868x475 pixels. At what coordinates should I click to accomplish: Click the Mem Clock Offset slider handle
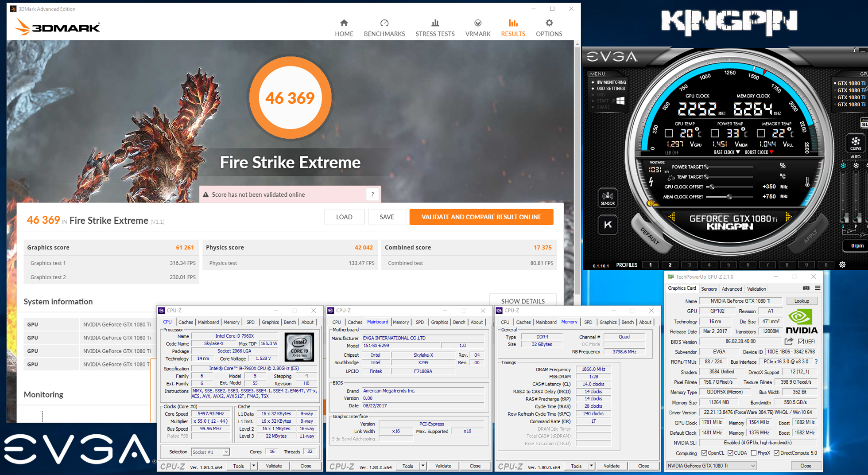point(729,197)
